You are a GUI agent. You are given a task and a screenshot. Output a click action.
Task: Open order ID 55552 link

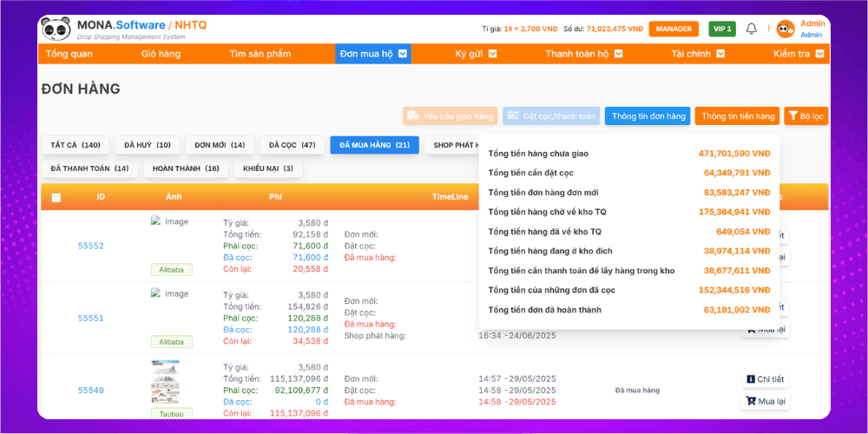pyautogui.click(x=90, y=246)
